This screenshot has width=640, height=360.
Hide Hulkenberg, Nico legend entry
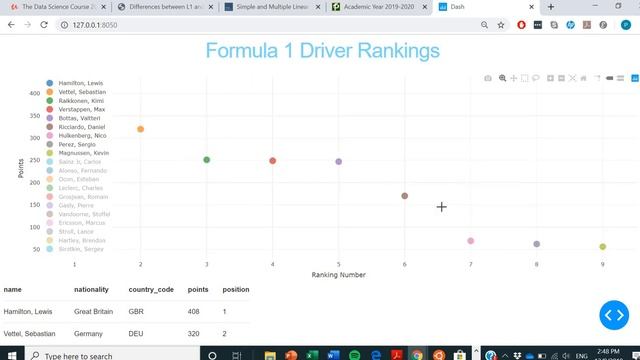coord(76,136)
